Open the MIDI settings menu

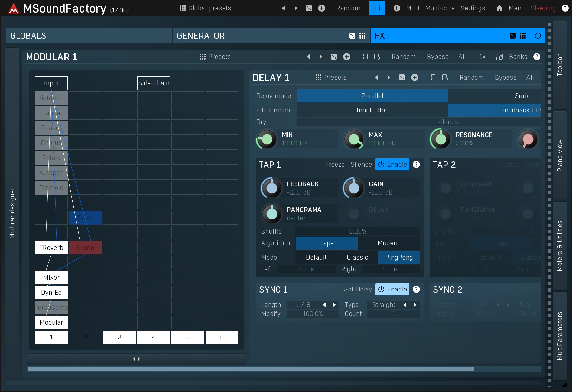[412, 8]
